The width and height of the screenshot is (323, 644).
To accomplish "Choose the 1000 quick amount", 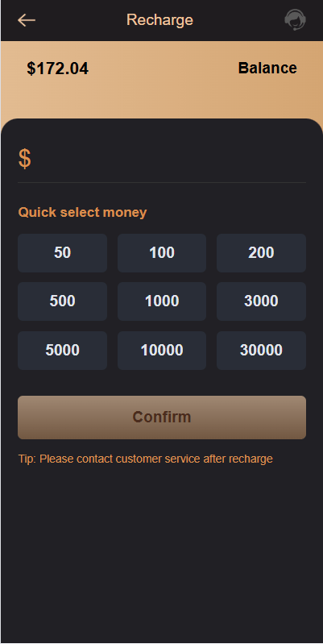I will [162, 301].
